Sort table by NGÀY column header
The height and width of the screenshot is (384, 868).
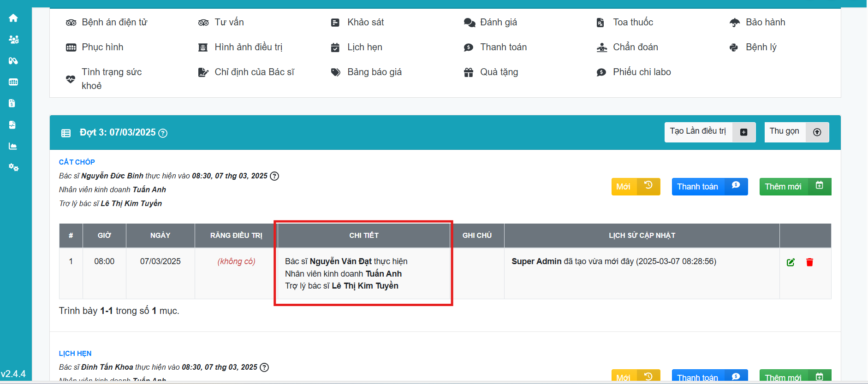click(x=160, y=236)
